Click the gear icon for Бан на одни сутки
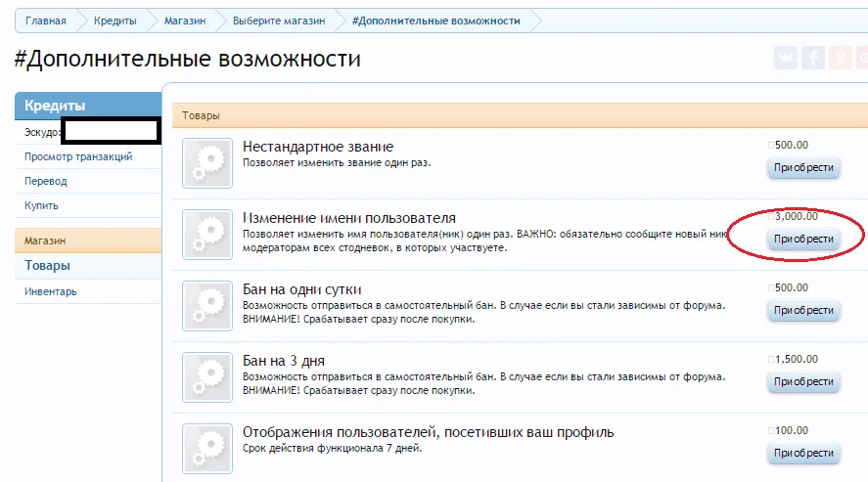Screen dimensions: 868x482 [207, 306]
